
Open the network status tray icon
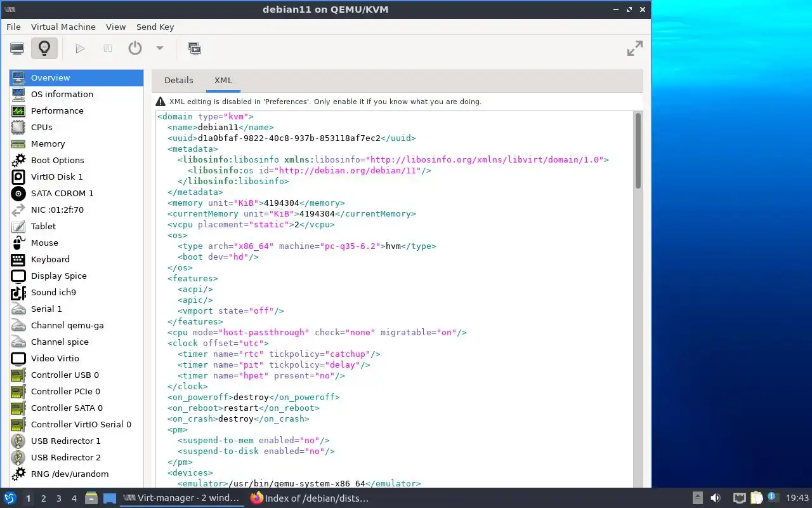pyautogui.click(x=739, y=498)
